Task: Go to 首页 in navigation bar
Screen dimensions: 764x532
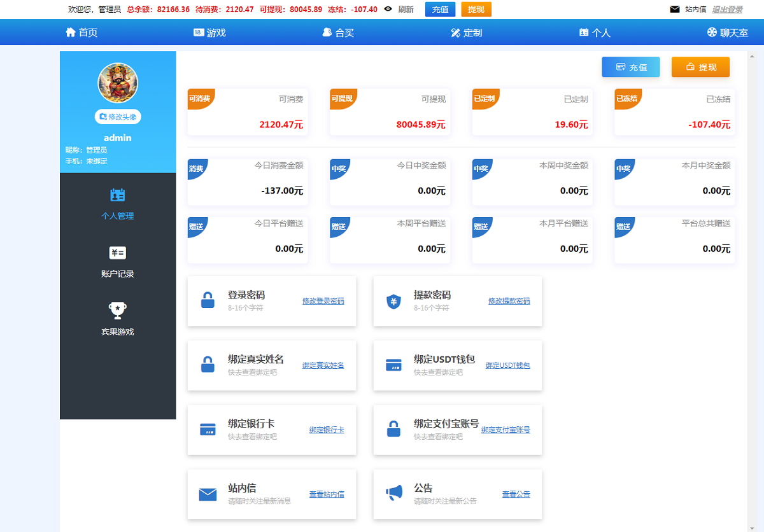Action: pos(81,32)
